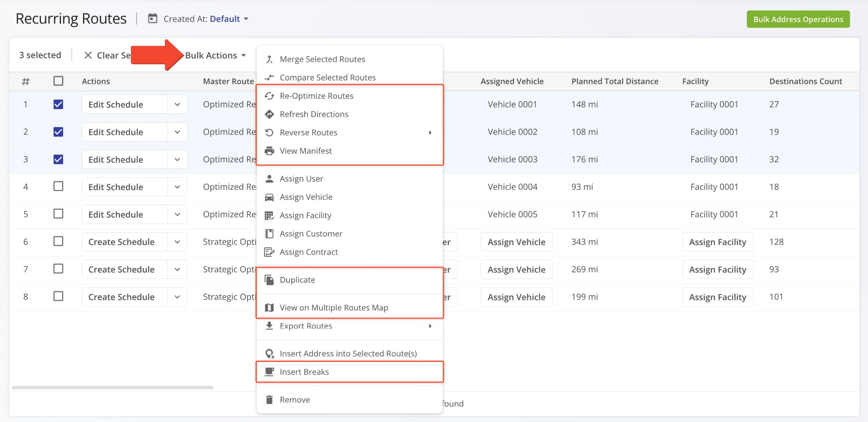Click the Assign Facility building icon
Viewport: 868px width, 422px height.
(x=269, y=216)
